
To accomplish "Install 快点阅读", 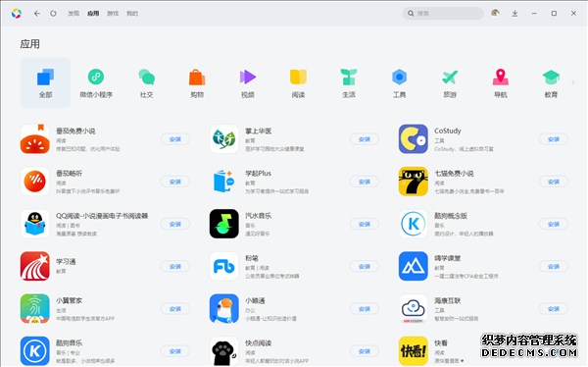I will [x=365, y=351].
